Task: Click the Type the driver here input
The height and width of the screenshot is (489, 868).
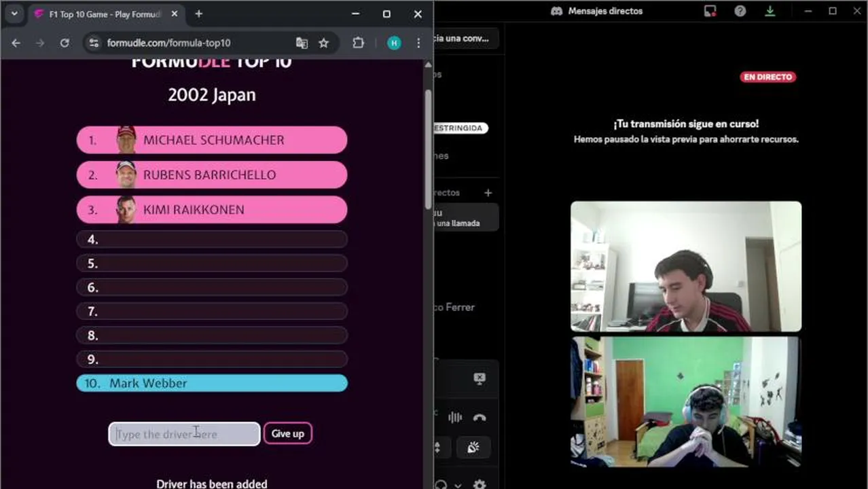Action: (x=184, y=434)
